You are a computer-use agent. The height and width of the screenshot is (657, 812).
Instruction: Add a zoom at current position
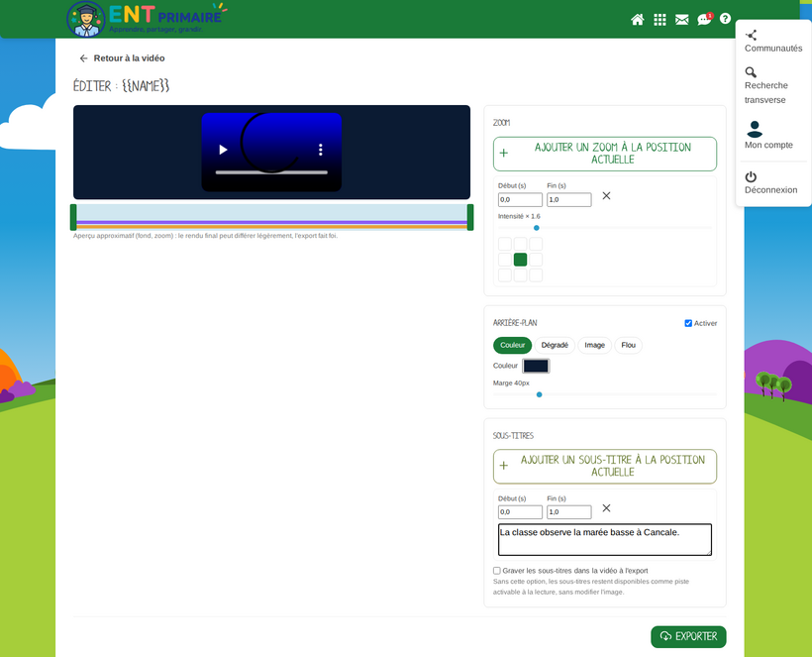(605, 154)
